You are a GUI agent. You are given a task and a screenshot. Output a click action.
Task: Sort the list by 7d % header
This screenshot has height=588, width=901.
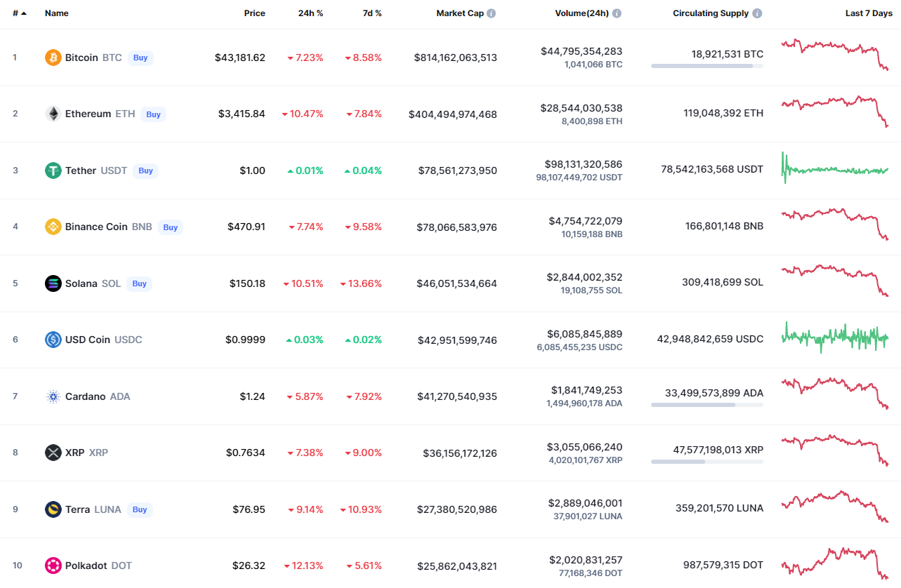pyautogui.click(x=372, y=13)
